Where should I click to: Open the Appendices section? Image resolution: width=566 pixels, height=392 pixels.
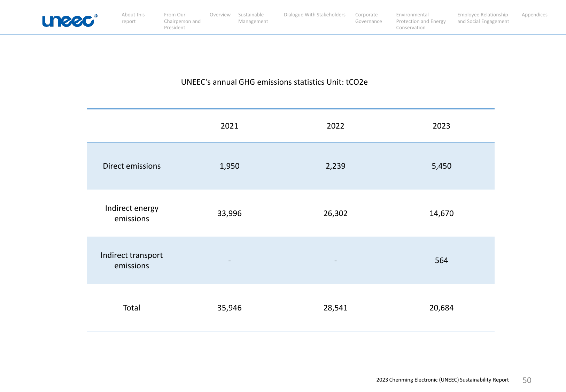click(x=534, y=15)
